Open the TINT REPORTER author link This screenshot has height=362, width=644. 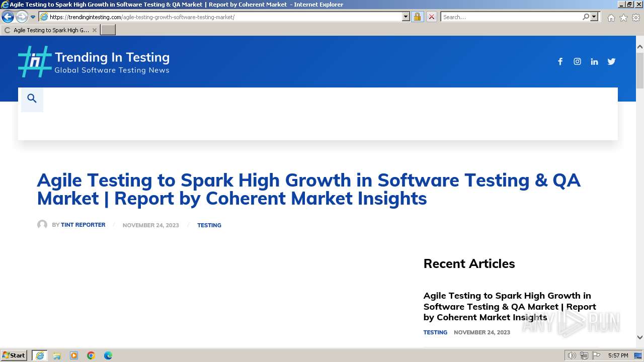click(83, 225)
